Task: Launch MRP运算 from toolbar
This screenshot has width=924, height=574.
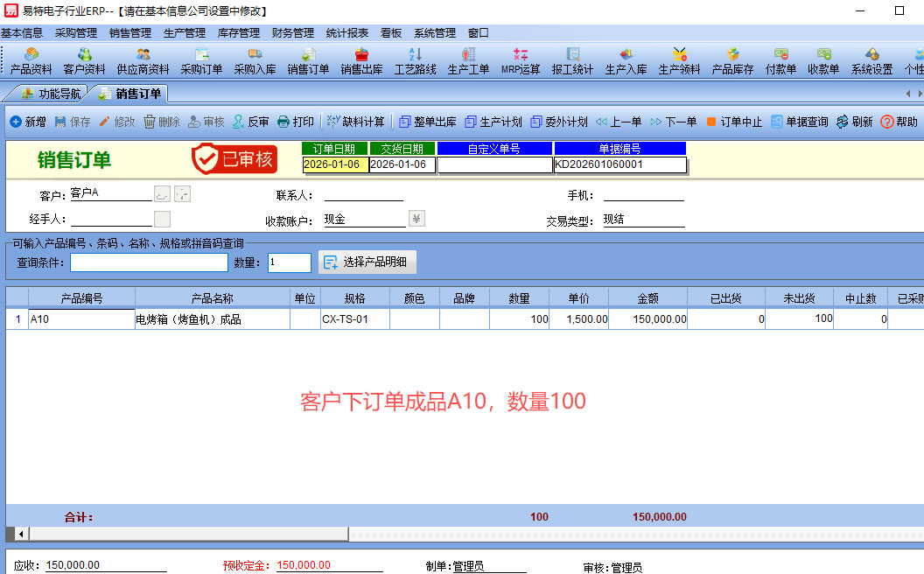Action: [521, 60]
